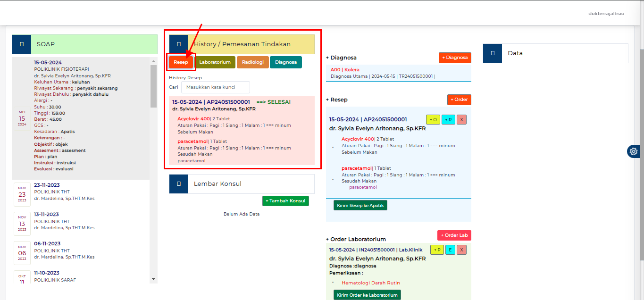Click the Lembar Konsul panel icon
This screenshot has width=644, height=300.
(x=179, y=184)
